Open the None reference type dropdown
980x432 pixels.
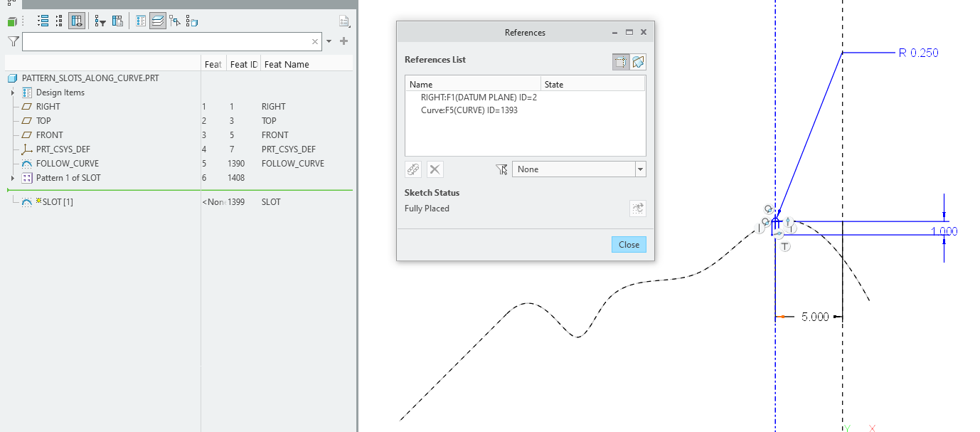pyautogui.click(x=639, y=169)
